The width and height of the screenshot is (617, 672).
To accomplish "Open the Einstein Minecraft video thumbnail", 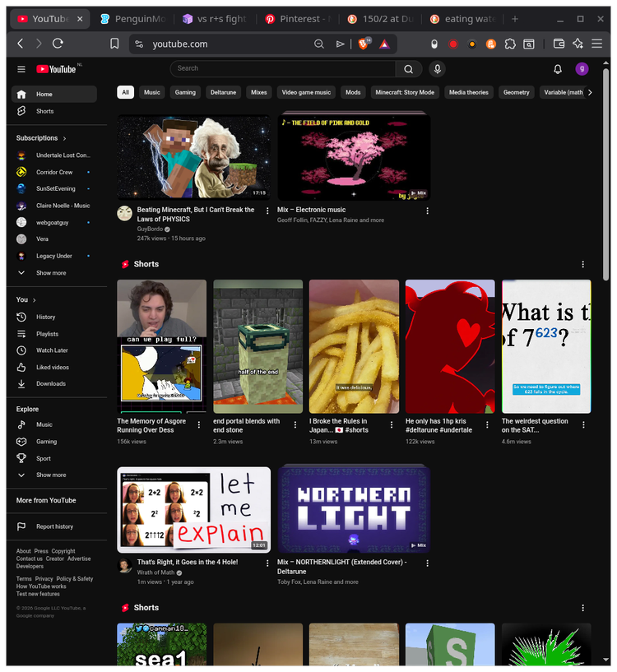I will tap(194, 157).
